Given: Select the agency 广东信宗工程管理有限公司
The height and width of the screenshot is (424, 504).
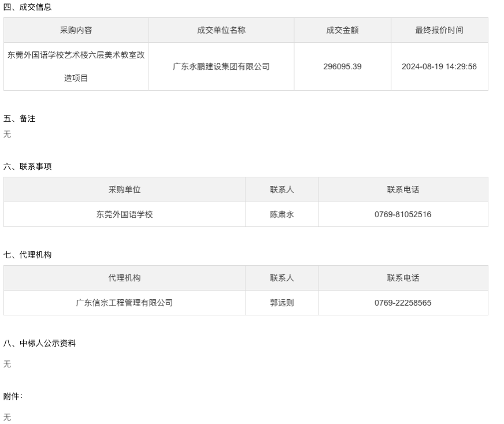Looking at the screenshot, I should tap(124, 303).
